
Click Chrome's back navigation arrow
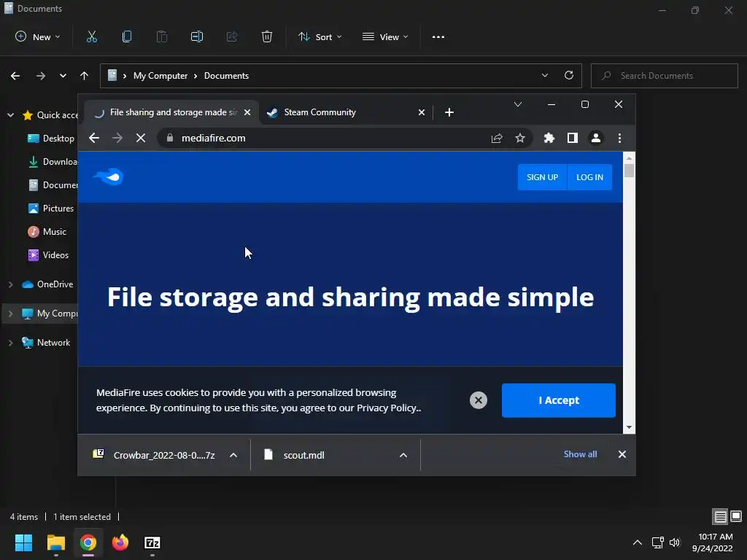[94, 138]
